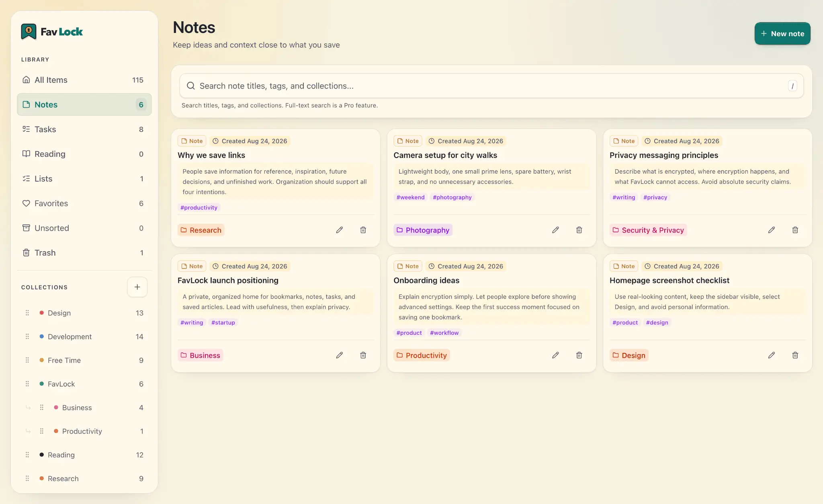
Task: Open the 'Onboarding ideas' note title
Action: (x=426, y=280)
